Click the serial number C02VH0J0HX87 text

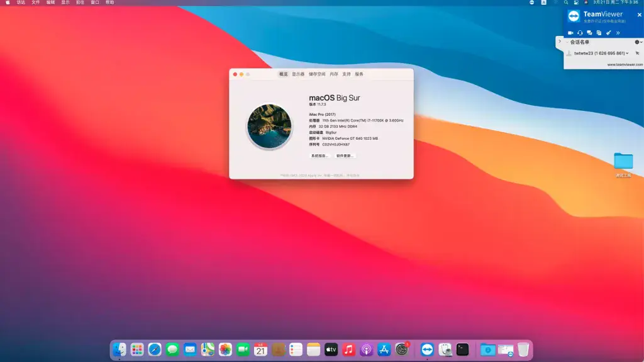click(x=336, y=145)
